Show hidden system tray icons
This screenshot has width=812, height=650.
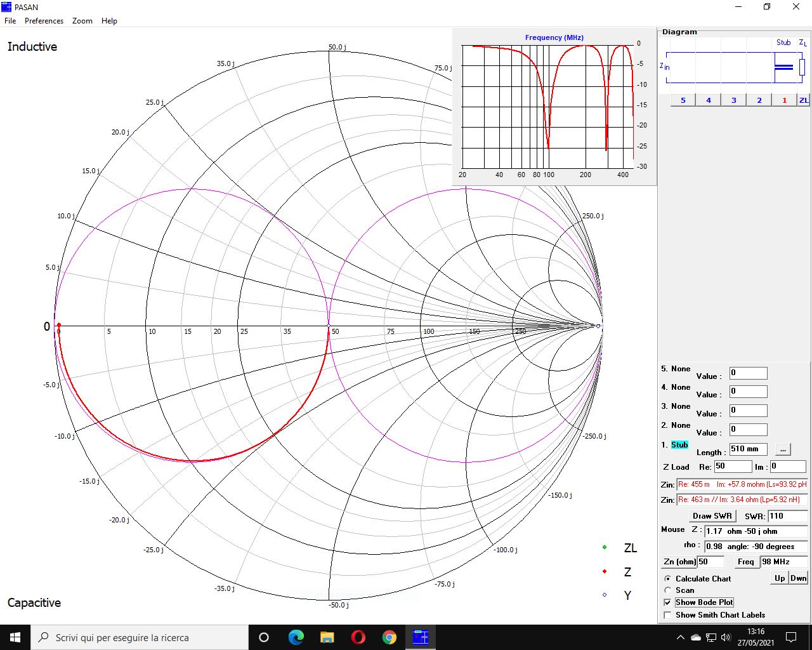(680, 637)
